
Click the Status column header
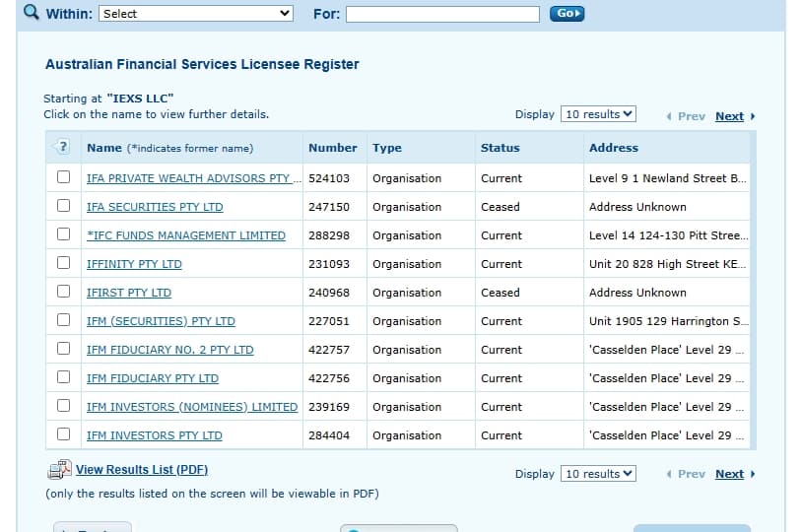click(x=501, y=148)
